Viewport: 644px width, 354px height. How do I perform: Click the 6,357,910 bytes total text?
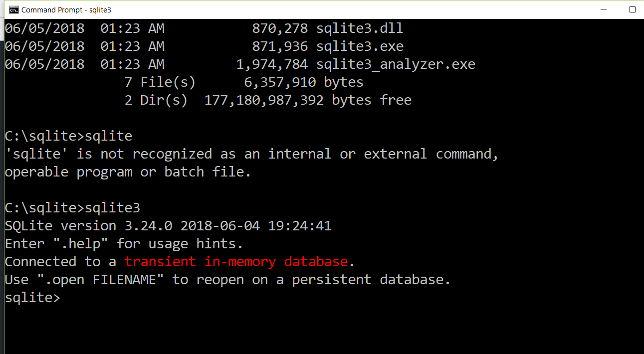[303, 82]
